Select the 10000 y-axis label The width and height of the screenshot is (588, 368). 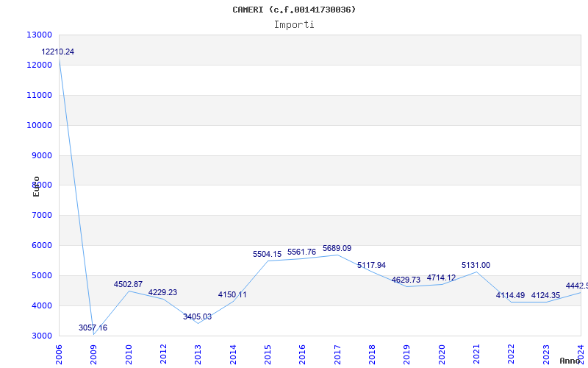tap(39, 125)
